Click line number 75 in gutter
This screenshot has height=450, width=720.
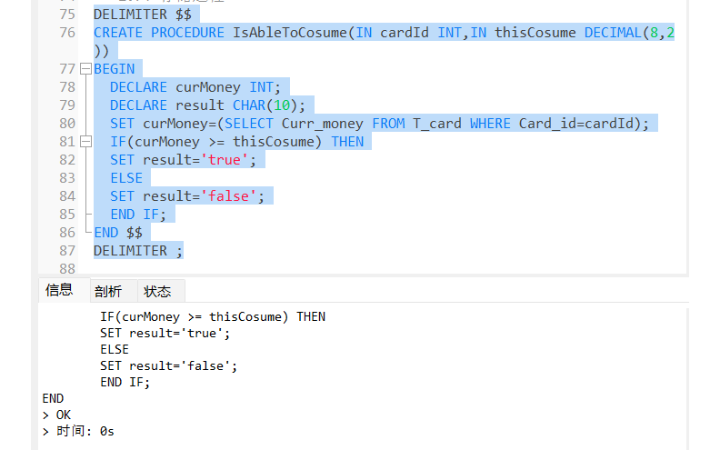pyautogui.click(x=67, y=15)
